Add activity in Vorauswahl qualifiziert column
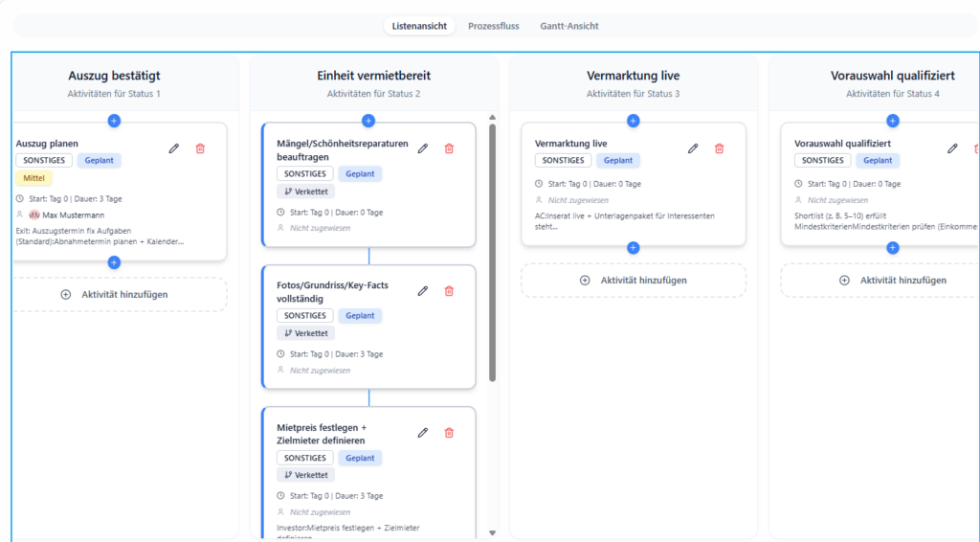The image size is (980, 542). 893,281
